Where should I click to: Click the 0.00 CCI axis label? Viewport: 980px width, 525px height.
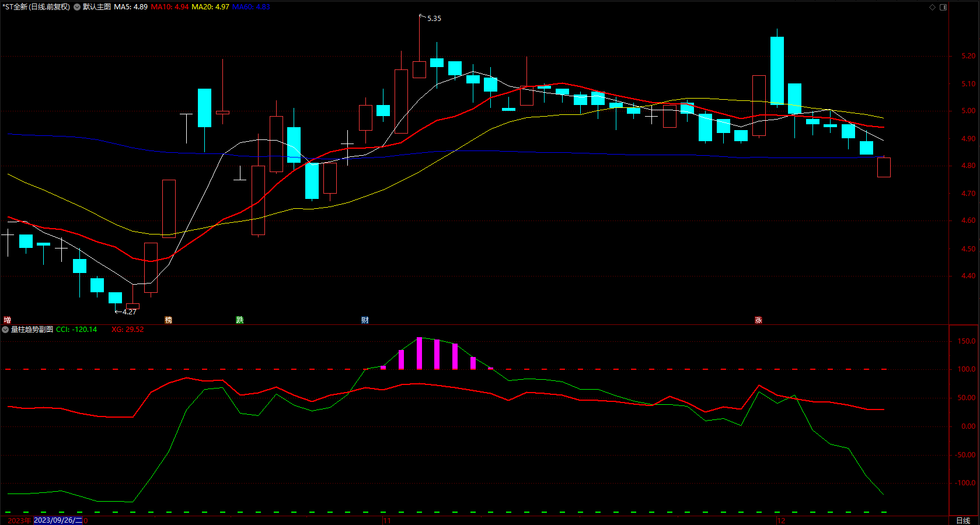(968, 426)
